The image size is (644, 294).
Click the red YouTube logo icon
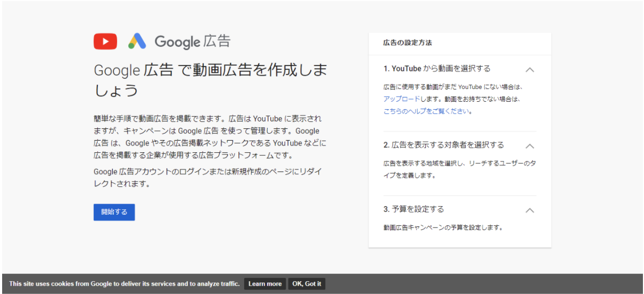tap(105, 41)
